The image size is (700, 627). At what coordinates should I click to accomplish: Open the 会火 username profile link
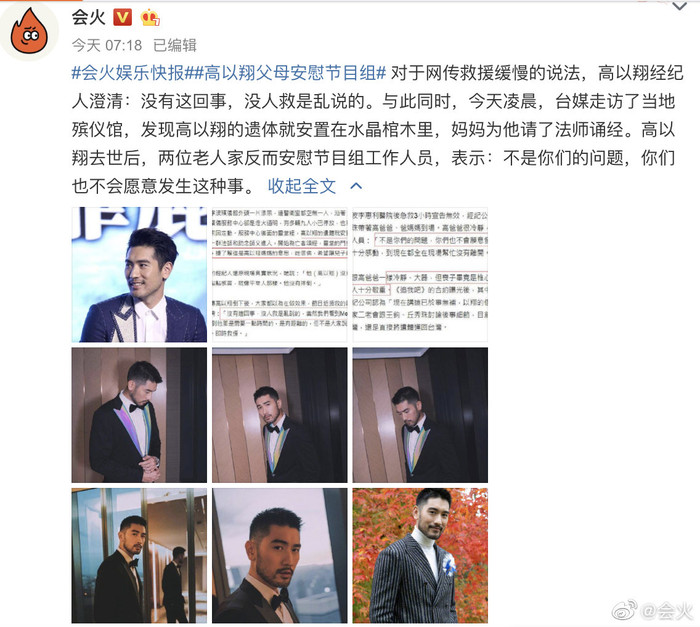pyautogui.click(x=88, y=17)
